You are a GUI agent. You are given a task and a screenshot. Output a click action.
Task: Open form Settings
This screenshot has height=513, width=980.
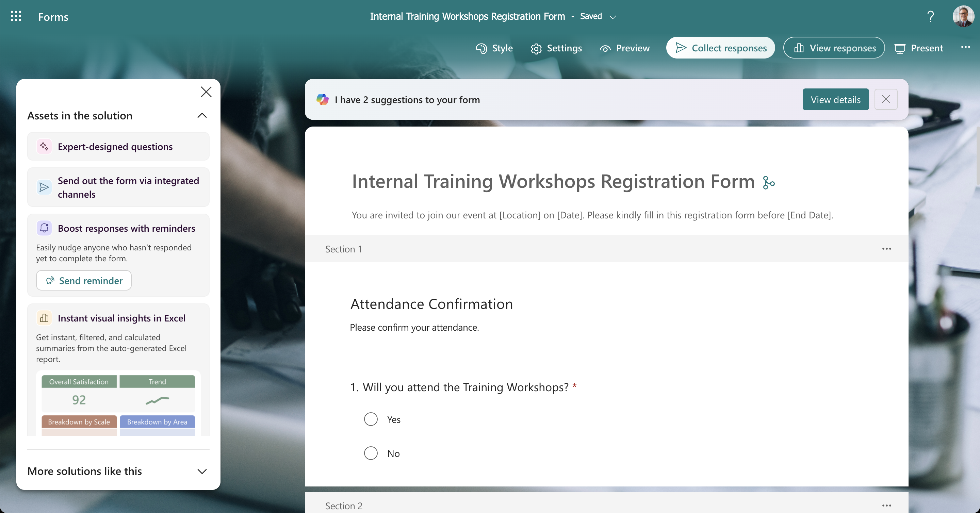coord(556,48)
